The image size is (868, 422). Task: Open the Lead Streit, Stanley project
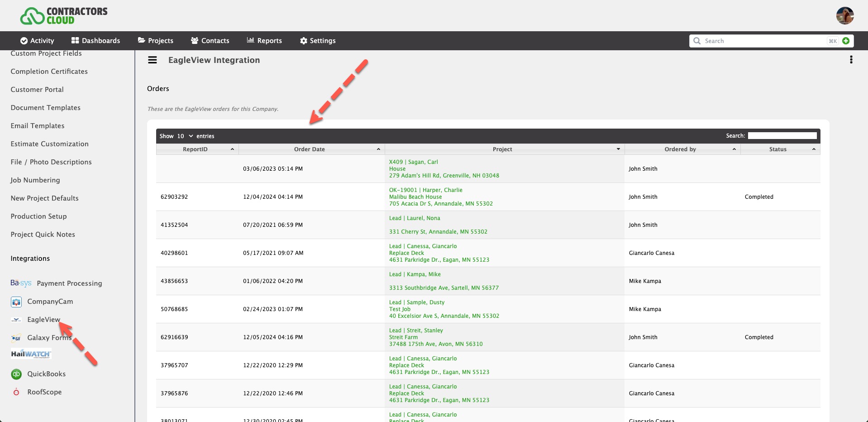pos(436,337)
